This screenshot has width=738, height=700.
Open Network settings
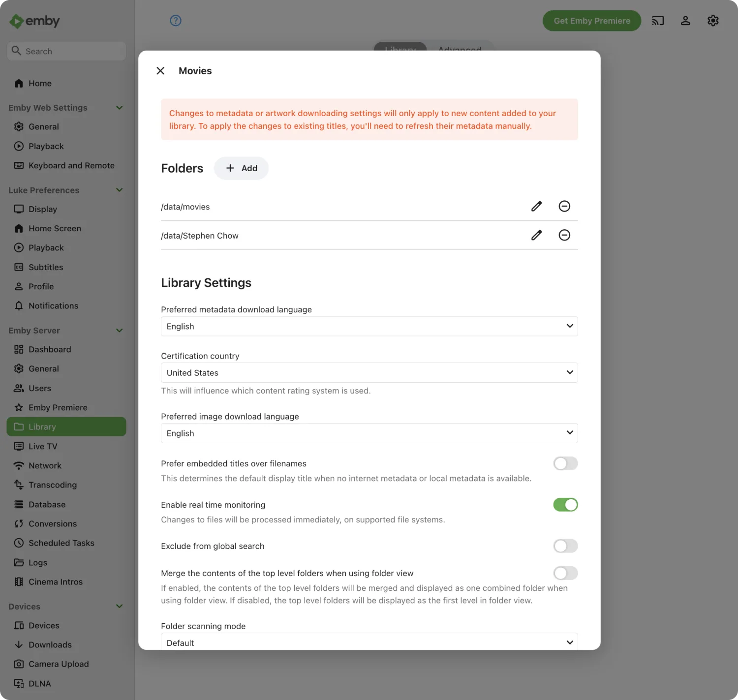pyautogui.click(x=66, y=465)
